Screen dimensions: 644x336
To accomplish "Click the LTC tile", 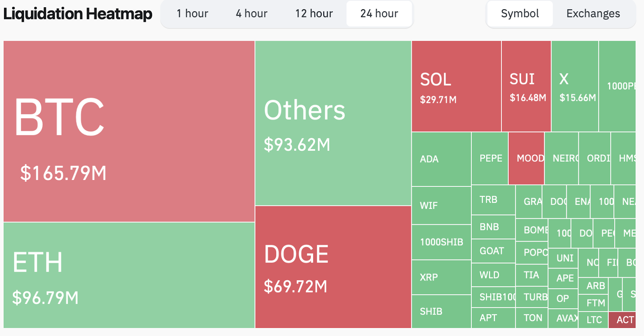I will click(x=593, y=320).
